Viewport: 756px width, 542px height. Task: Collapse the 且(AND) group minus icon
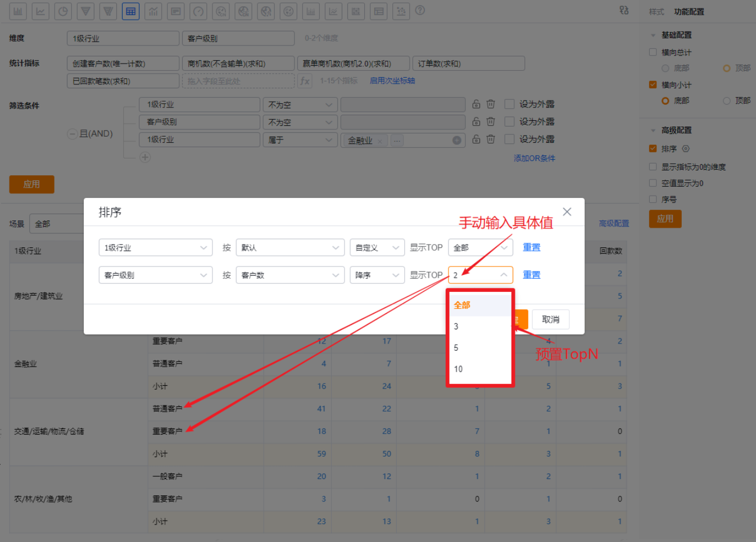click(72, 134)
